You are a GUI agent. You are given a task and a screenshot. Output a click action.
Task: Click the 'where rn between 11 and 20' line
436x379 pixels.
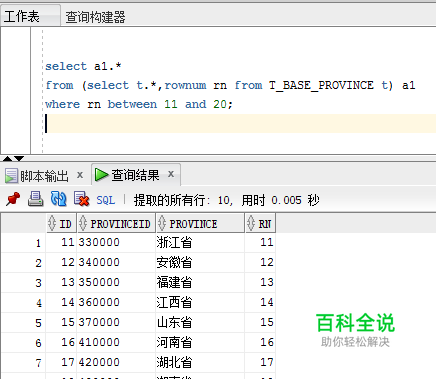139,104
